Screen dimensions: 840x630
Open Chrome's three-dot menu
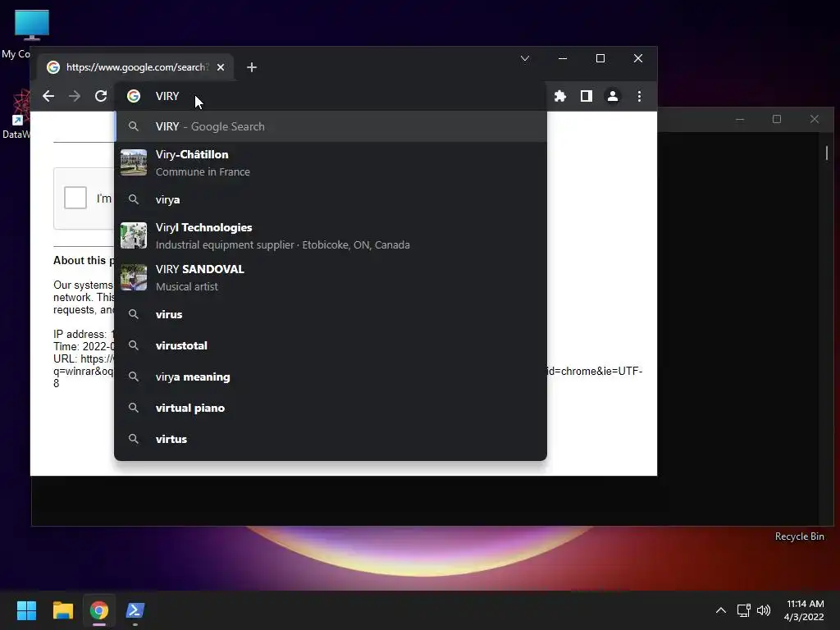639,96
